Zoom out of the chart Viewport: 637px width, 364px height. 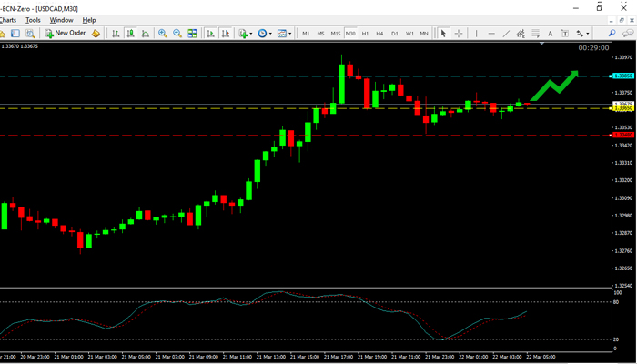pos(177,34)
